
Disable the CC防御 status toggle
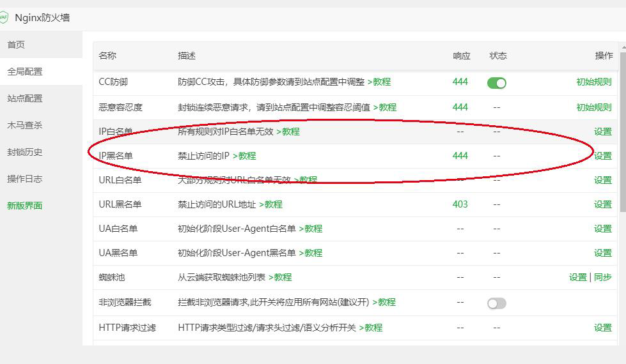(497, 83)
